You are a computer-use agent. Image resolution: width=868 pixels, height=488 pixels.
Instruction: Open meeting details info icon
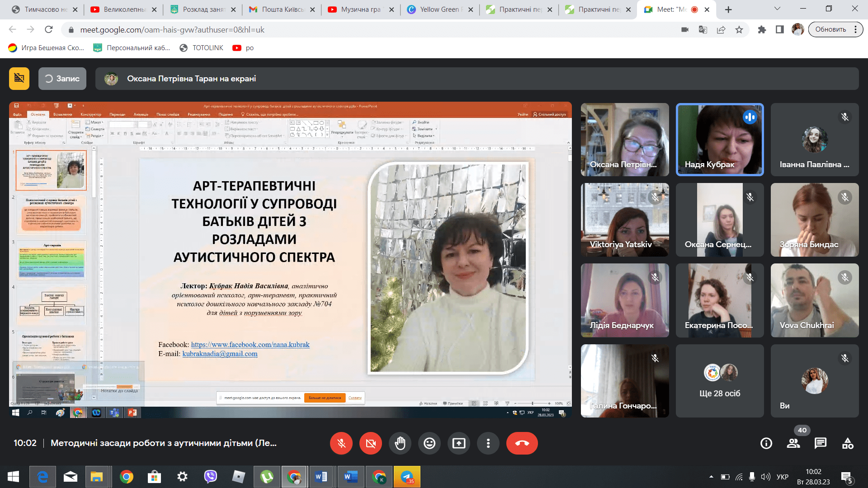click(766, 443)
